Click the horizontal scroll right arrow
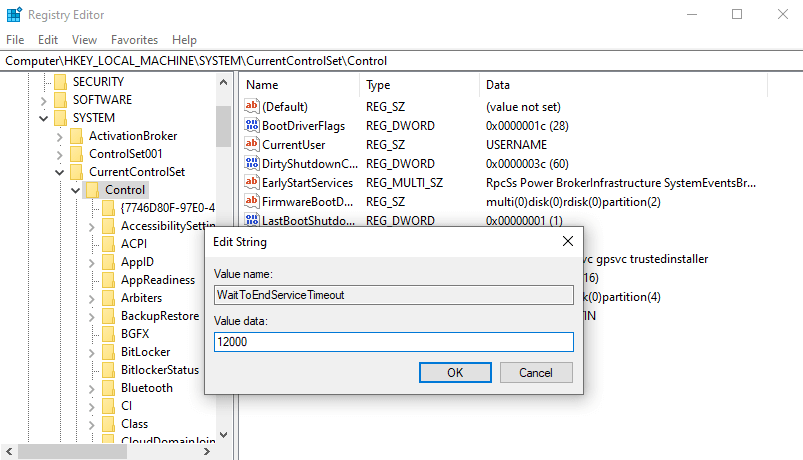 [206, 451]
